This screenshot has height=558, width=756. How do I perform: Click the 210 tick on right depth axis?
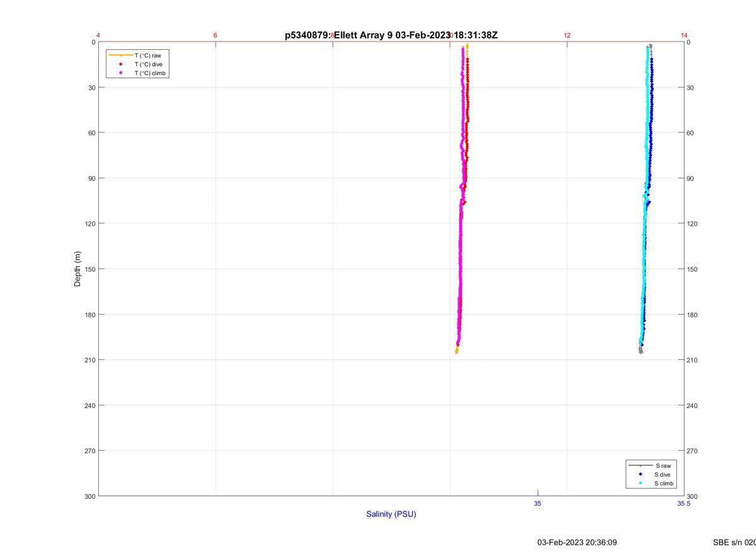692,360
